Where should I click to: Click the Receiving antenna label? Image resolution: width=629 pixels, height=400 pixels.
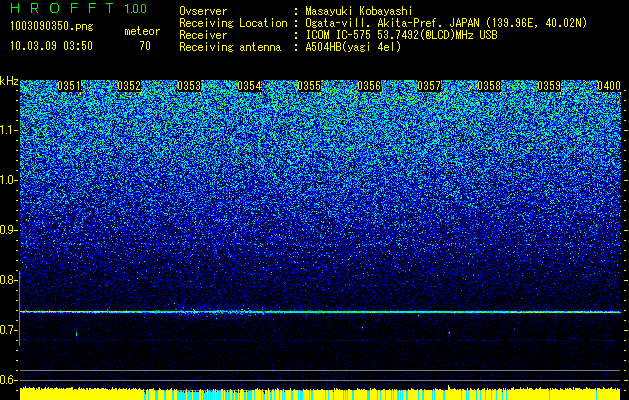tap(230, 47)
